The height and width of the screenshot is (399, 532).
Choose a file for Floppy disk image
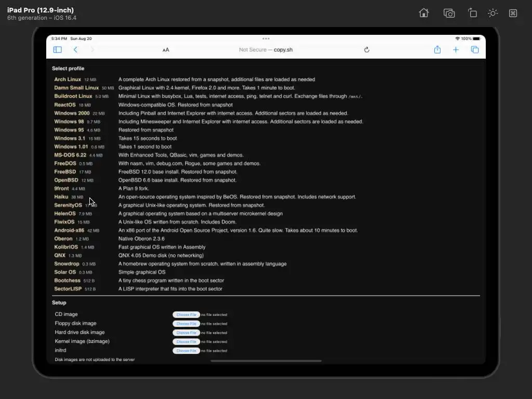[x=187, y=324]
